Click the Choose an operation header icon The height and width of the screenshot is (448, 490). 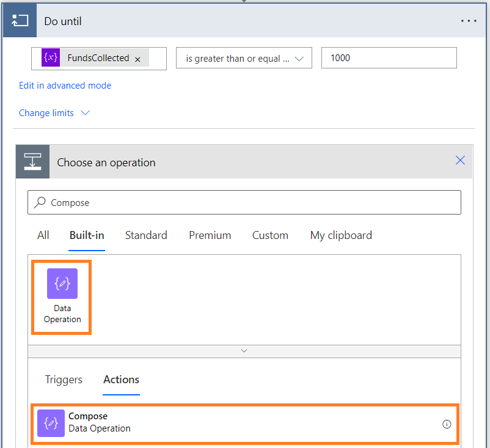click(32, 162)
